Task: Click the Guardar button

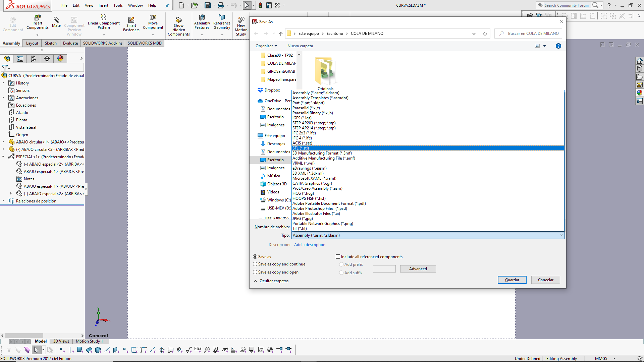Action: pos(512,280)
